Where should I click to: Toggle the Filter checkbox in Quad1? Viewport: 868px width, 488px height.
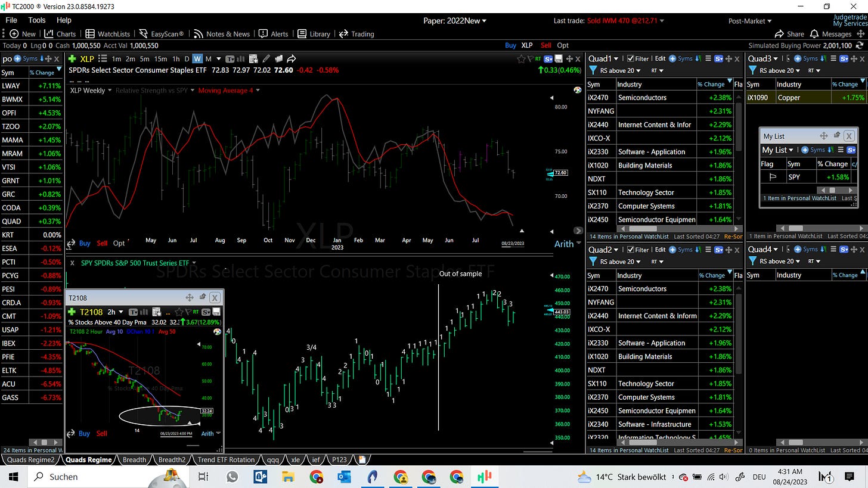[631, 58]
